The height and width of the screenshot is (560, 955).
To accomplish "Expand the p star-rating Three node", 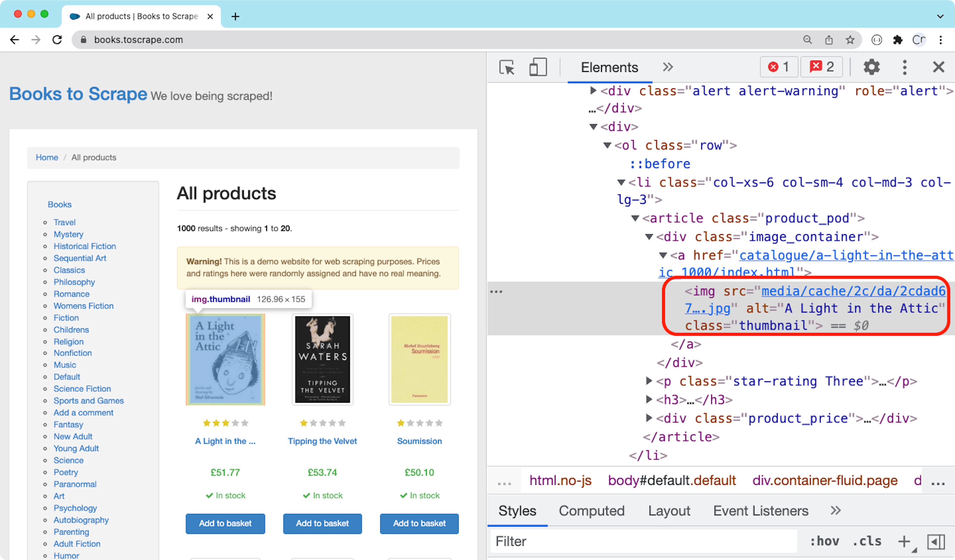I will [649, 381].
